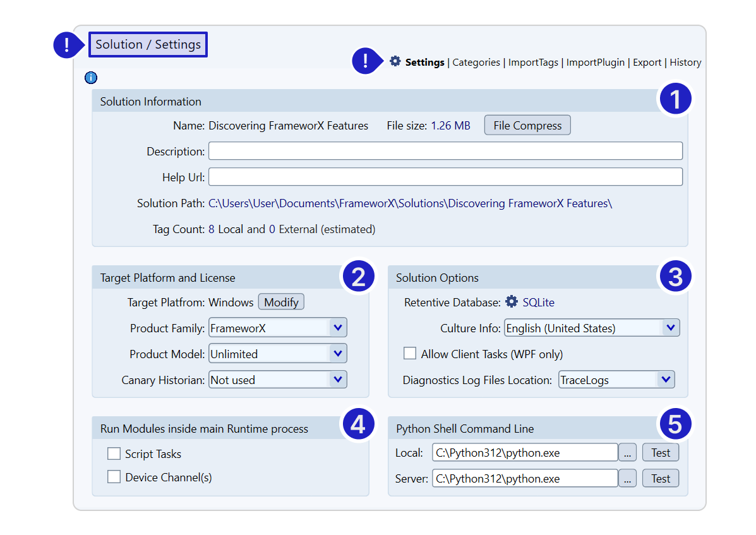Viewport: 756px width, 535px height.
Task: Click numbered callout badge 3
Action: (x=675, y=276)
